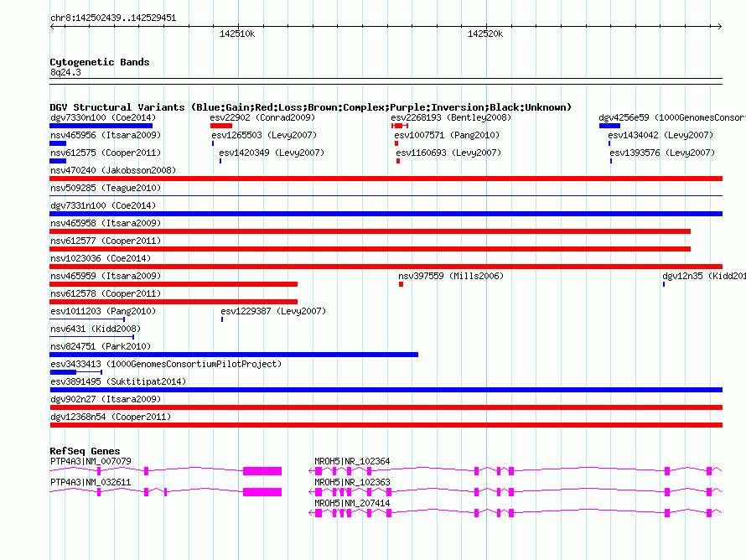Click the dgv12n35 Kidd variant label

[703, 276]
